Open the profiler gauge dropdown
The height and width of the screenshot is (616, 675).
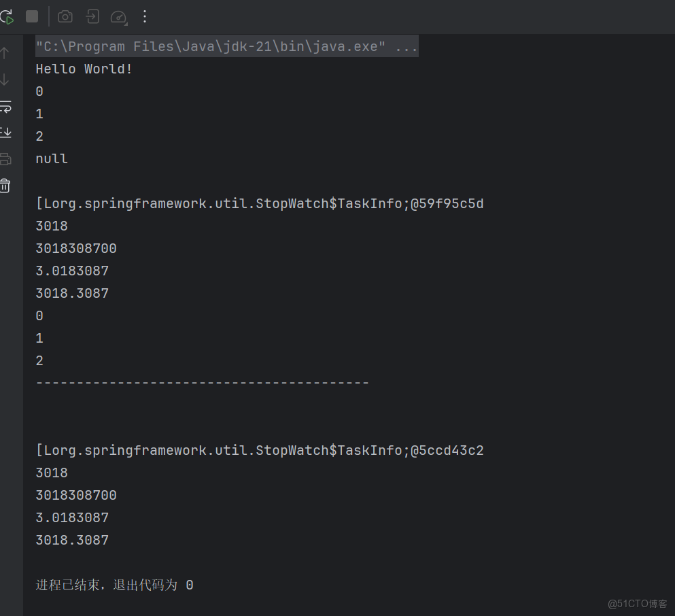click(118, 16)
